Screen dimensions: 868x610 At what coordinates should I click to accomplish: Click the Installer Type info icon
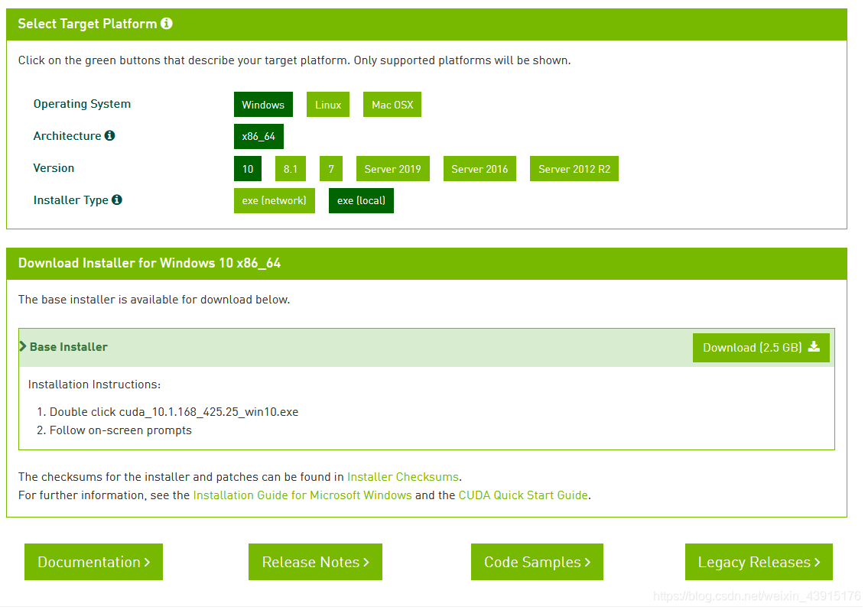click(117, 200)
